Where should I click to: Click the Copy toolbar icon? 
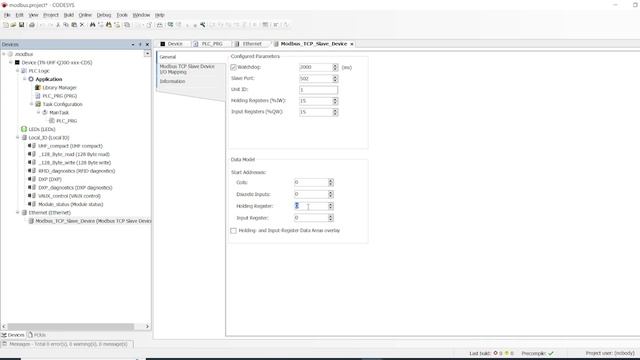coord(66,25)
